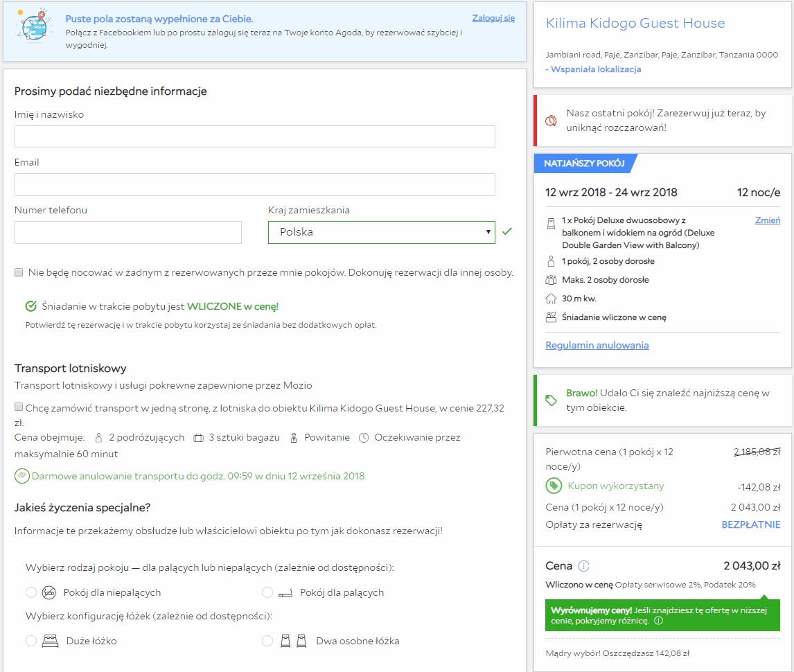Click 'Puste pola zostaną wypełnione za Ciebie' heading
This screenshot has width=794, height=672.
[159, 19]
